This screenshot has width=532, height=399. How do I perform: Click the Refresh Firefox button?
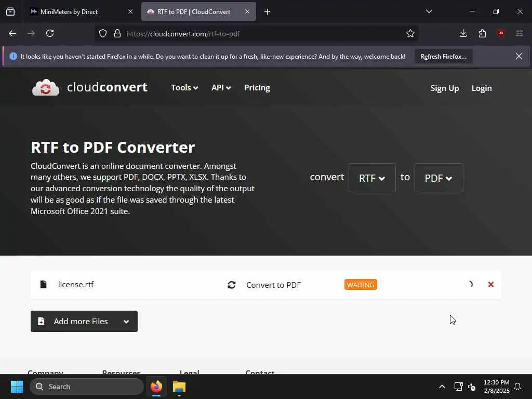(x=444, y=56)
